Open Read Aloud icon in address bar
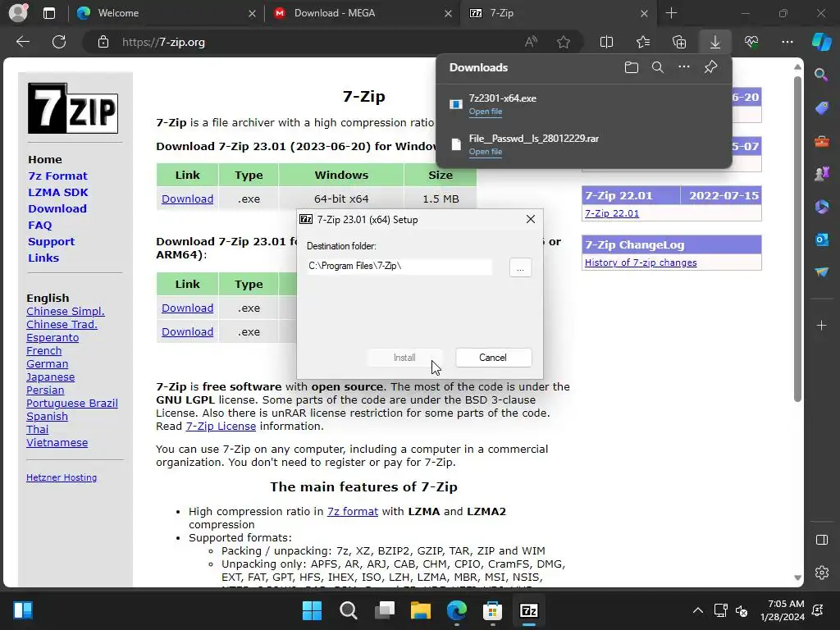This screenshot has height=630, width=840. coord(531,42)
